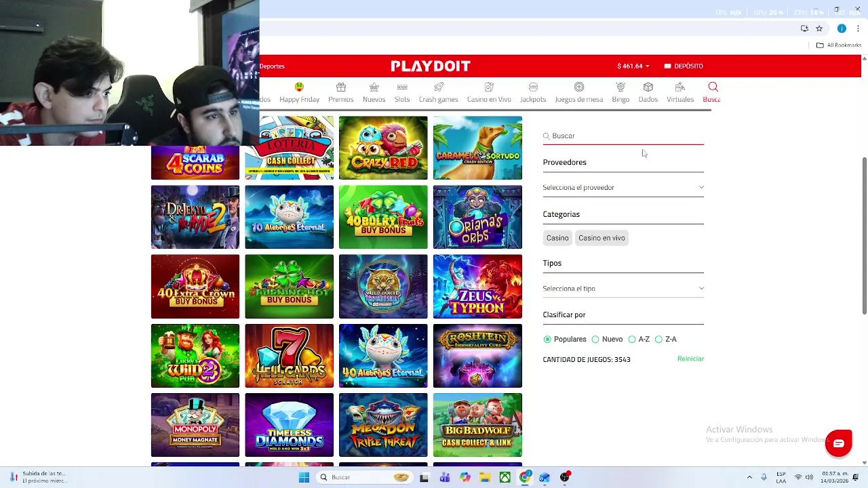Screen dimensions: 868x488
Task: Open OBS Studio from the taskbar
Action: 565,477
